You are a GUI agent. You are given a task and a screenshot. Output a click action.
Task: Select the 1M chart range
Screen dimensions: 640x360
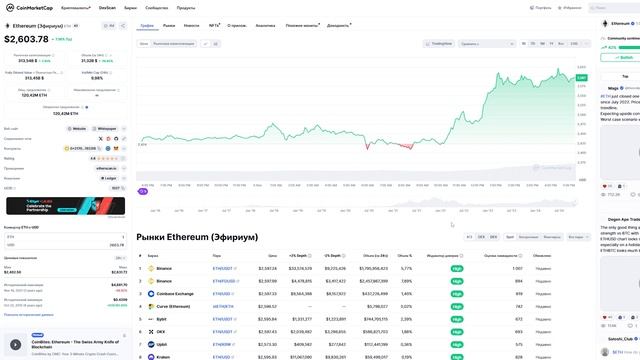[x=542, y=44]
